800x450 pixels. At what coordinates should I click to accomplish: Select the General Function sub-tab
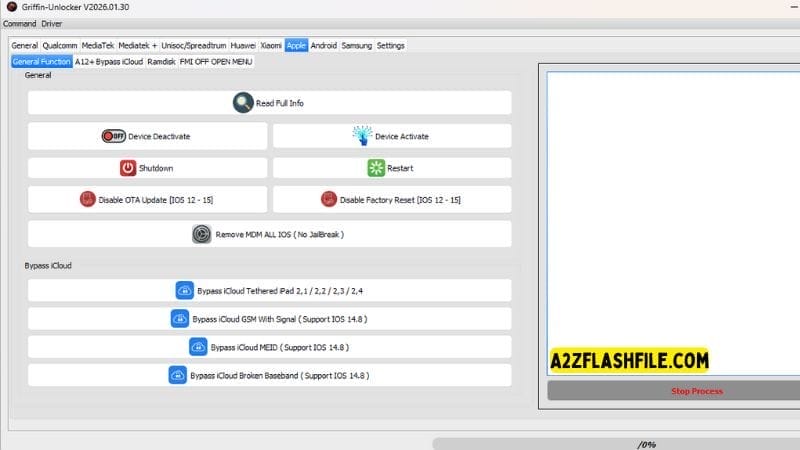click(x=41, y=61)
